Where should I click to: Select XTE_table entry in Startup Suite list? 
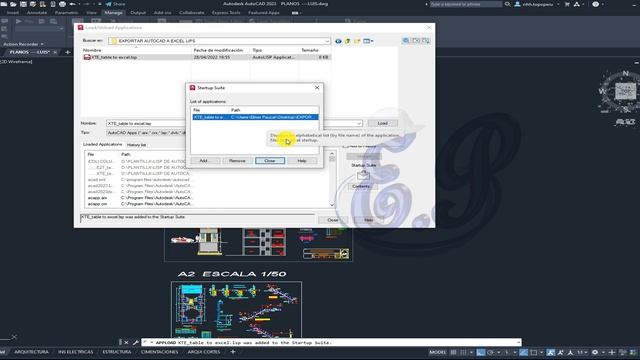pyautogui.click(x=255, y=117)
